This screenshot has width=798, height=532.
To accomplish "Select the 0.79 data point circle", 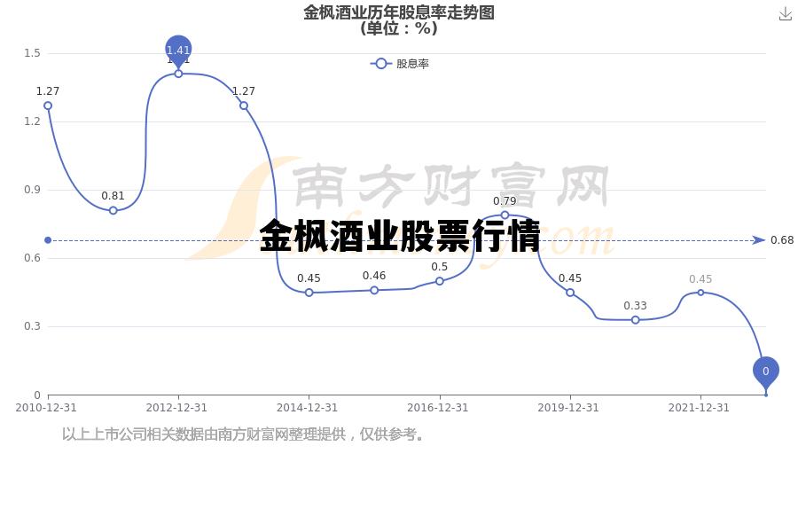I will [505, 215].
